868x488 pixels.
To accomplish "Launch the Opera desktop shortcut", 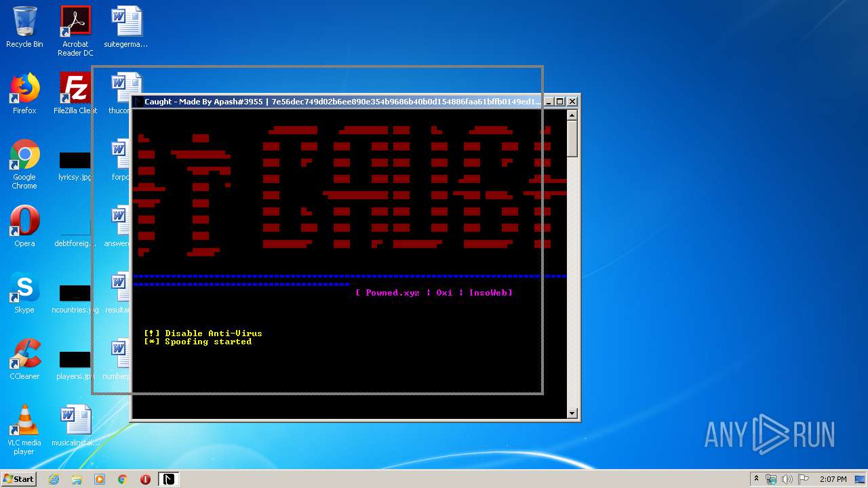I will (24, 226).
